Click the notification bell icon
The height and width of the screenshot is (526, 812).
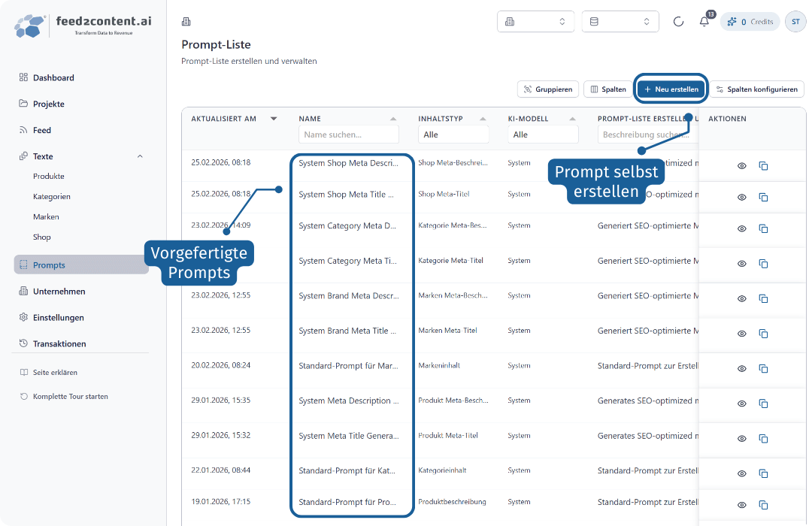[704, 22]
